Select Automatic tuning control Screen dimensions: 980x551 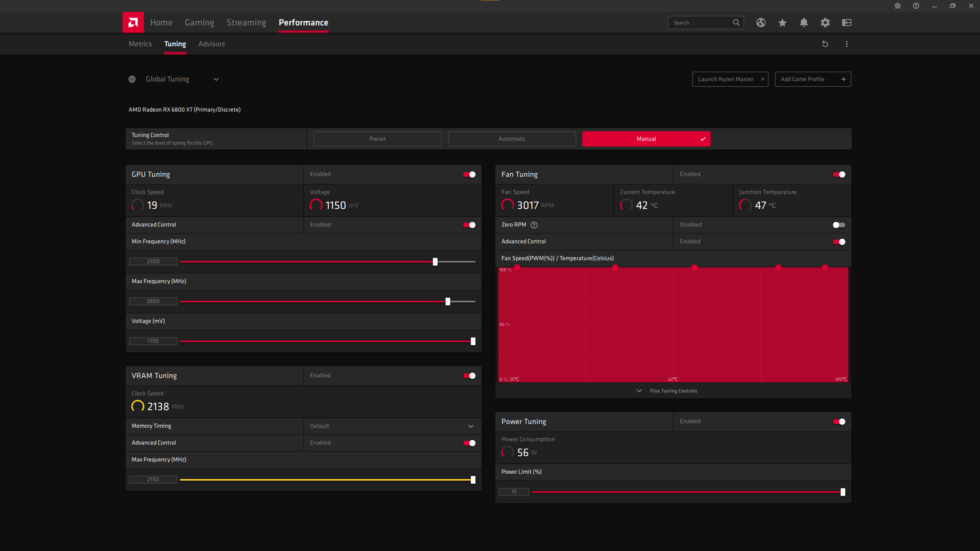pos(512,139)
